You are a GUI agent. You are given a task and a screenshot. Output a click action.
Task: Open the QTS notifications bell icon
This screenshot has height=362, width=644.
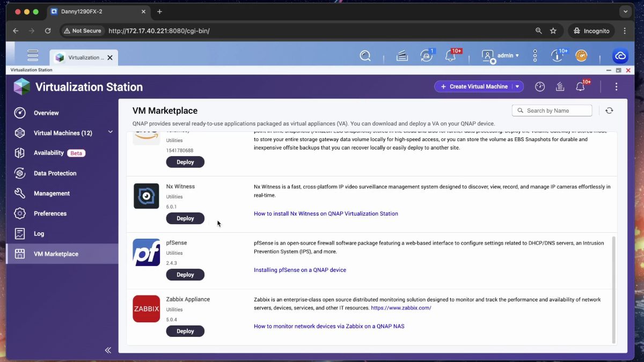[451, 56]
